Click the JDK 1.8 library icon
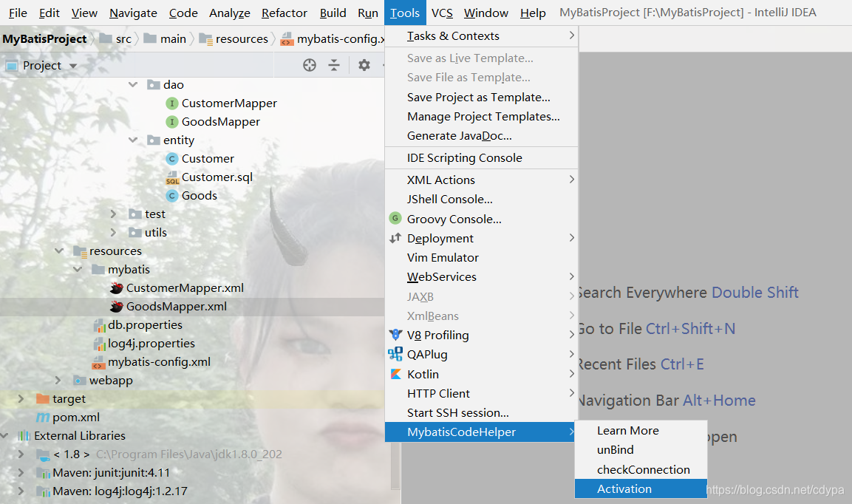The width and height of the screenshot is (852, 504). pyautogui.click(x=43, y=454)
